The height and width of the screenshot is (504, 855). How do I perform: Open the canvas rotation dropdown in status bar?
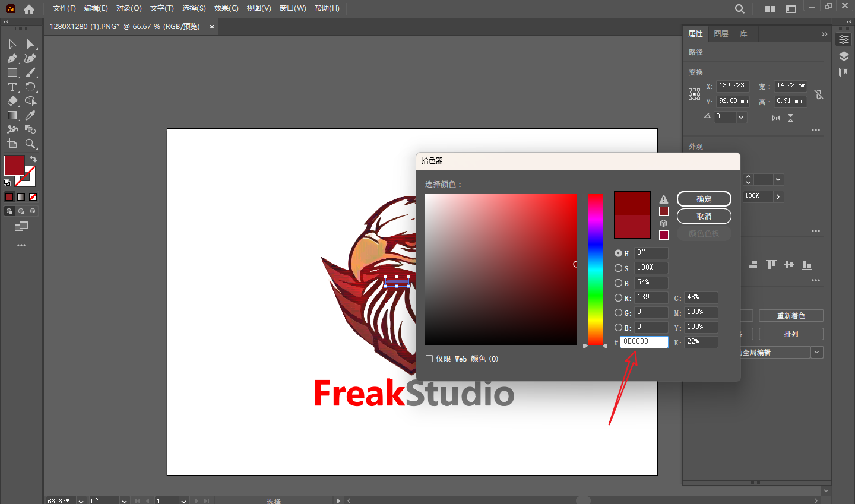tap(124, 501)
